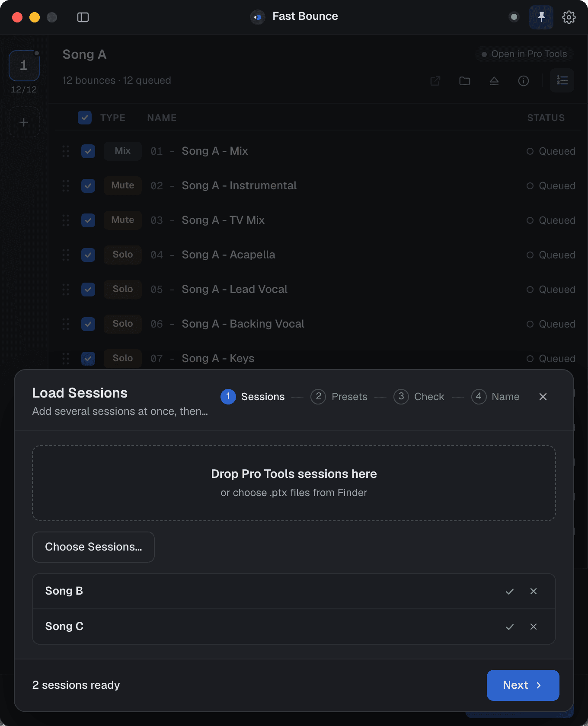Screen dimensions: 588x726
Task: Go to step 4 Name
Action: coord(495,397)
